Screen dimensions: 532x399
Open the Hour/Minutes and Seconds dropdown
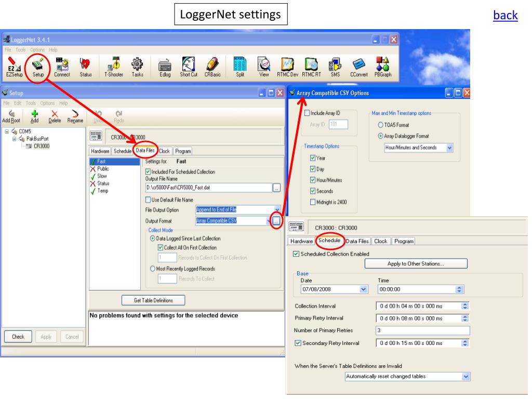coord(449,148)
